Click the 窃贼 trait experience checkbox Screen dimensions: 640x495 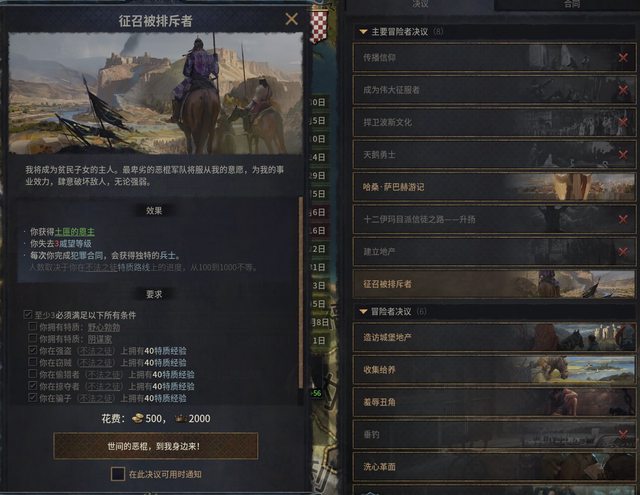click(x=32, y=362)
